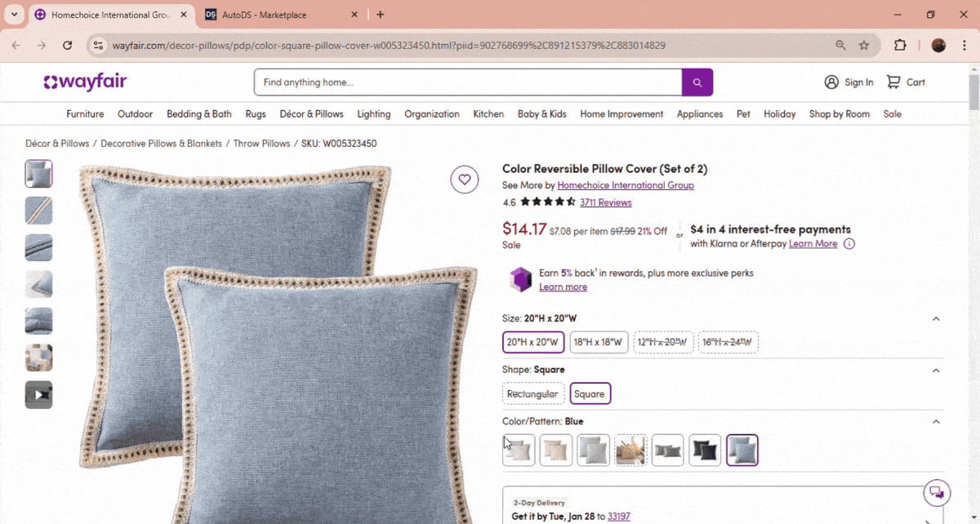Open the Cart
The width and height of the screenshot is (980, 524).
905,82
